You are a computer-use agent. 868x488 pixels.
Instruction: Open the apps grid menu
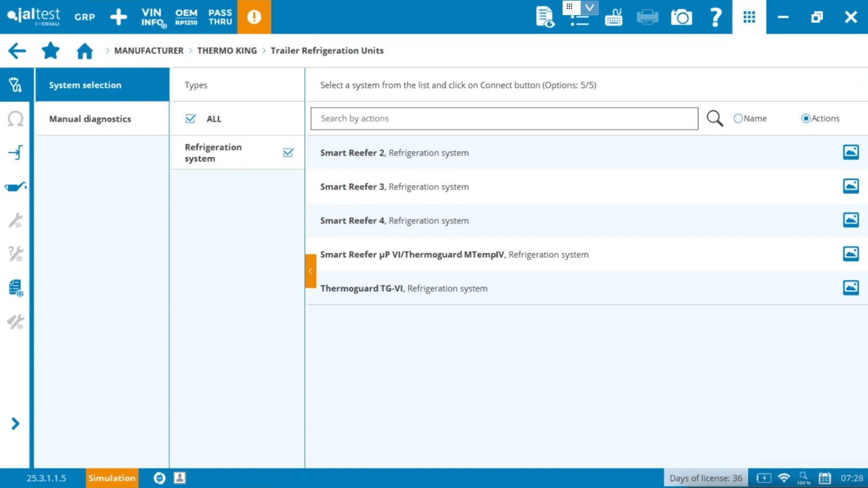749,17
